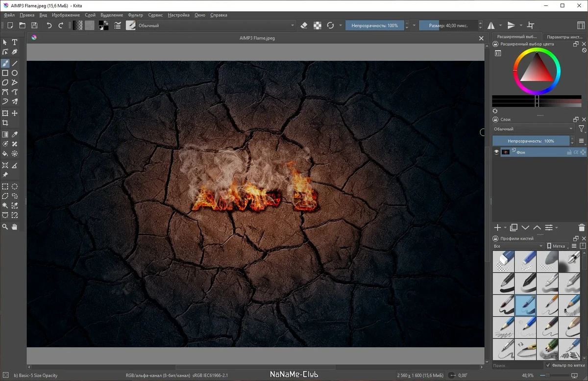Toggle Фильтр по метке checkbox

[548, 365]
